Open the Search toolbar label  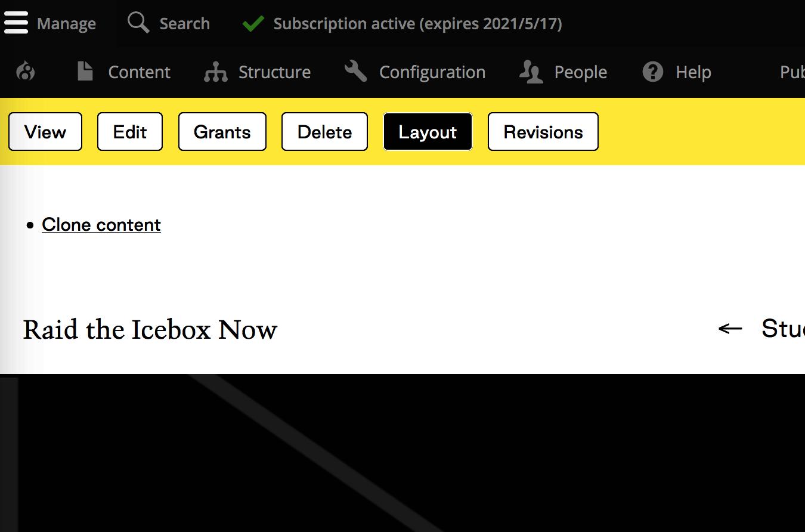pyautogui.click(x=185, y=24)
